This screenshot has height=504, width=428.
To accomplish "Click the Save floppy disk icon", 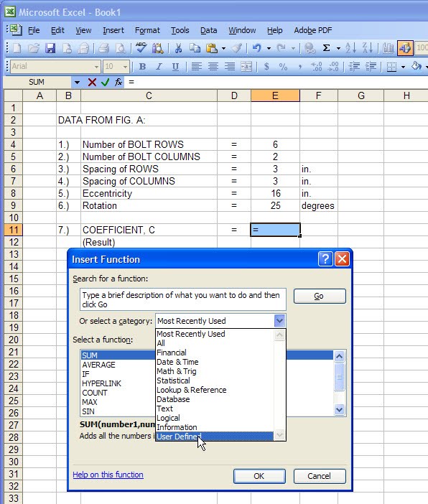I will coord(50,48).
